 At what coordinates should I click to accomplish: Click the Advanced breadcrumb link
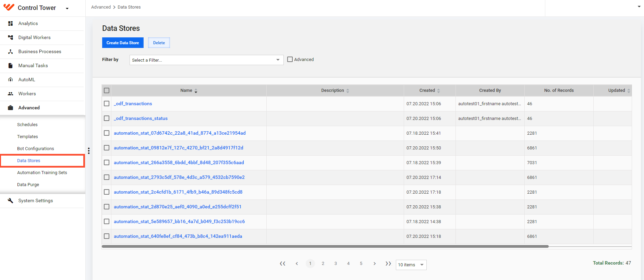tap(101, 7)
